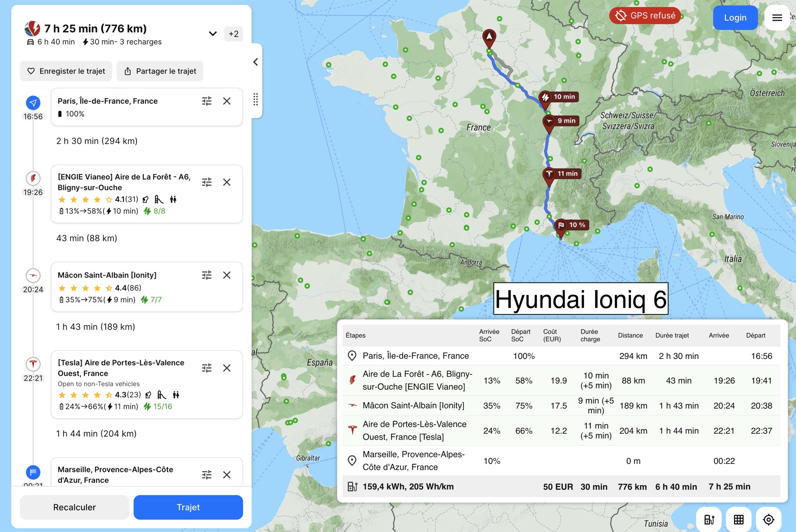The image size is (796, 532).
Task: Remove the ENGIE Vianeo Aire de La Forêt stop
Action: [x=227, y=182]
